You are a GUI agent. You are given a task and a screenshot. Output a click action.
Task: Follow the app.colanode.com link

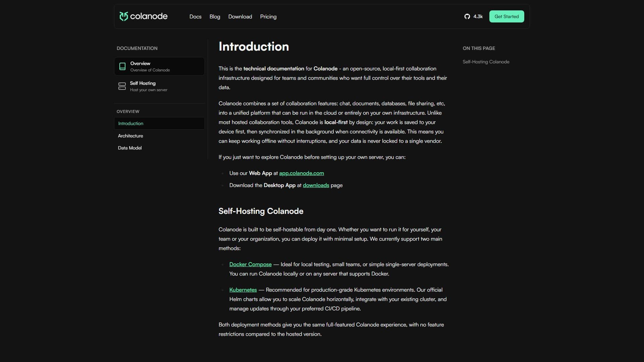click(x=302, y=173)
